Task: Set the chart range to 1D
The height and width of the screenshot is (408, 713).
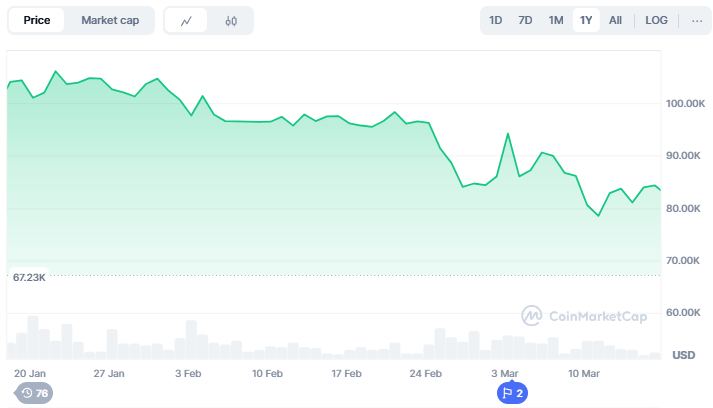Action: tap(496, 20)
